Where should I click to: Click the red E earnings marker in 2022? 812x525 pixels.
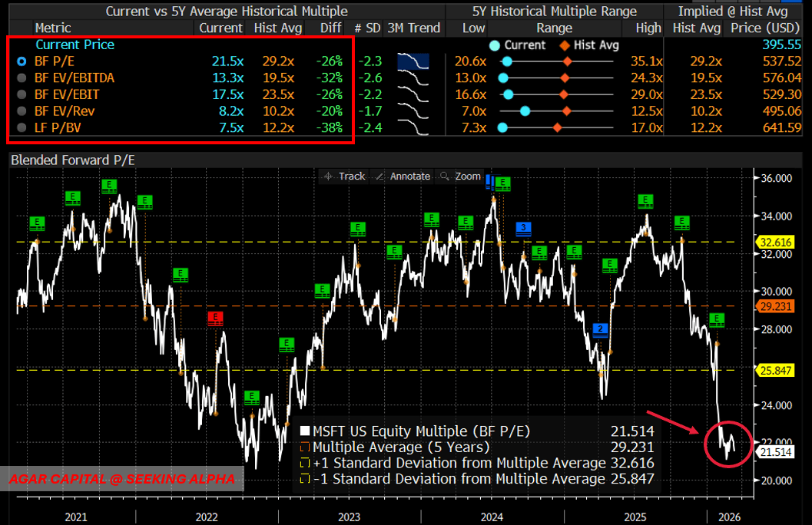click(x=216, y=319)
